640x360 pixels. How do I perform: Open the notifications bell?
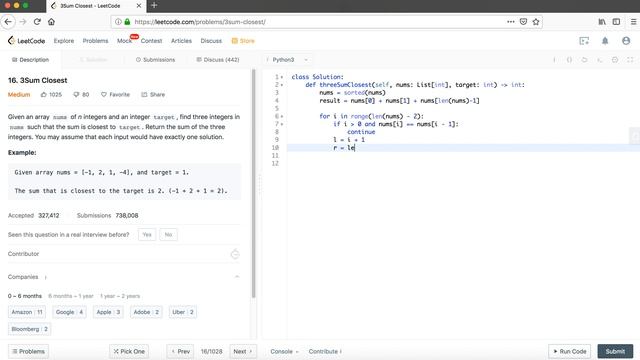coord(605,40)
